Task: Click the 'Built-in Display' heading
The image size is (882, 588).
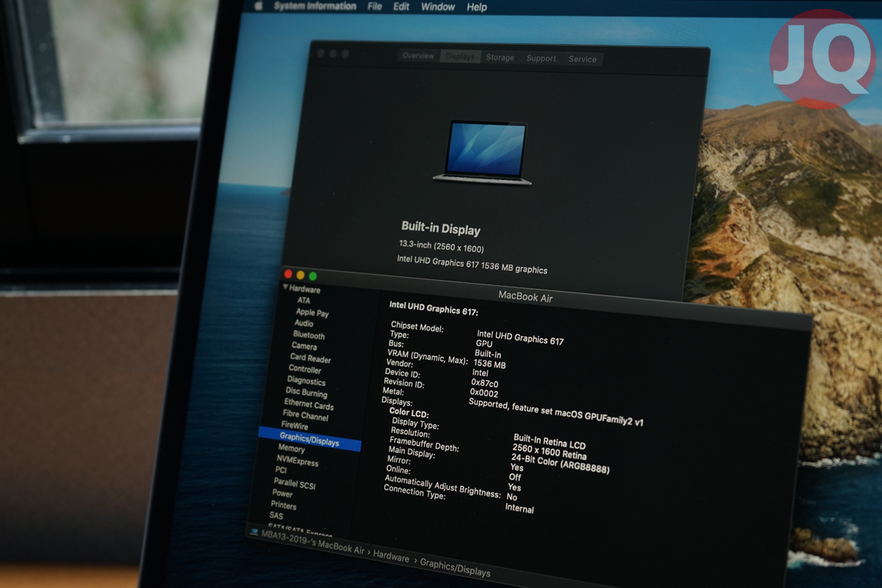Action: coord(441,228)
